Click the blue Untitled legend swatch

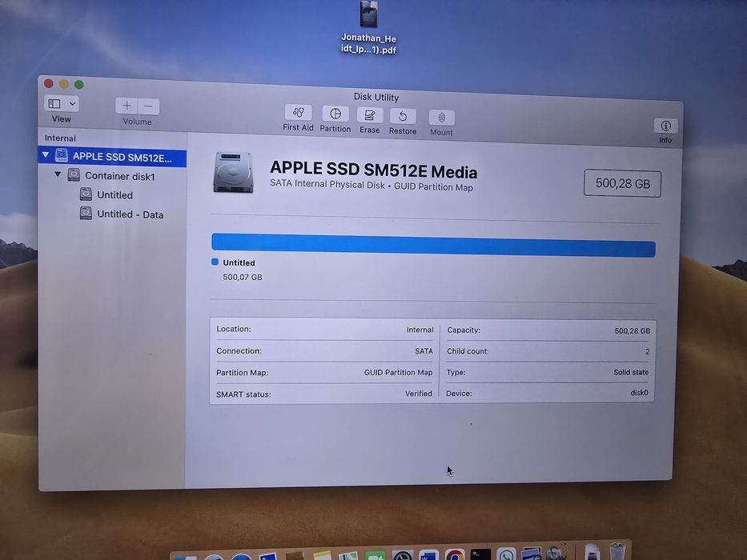[x=215, y=262]
